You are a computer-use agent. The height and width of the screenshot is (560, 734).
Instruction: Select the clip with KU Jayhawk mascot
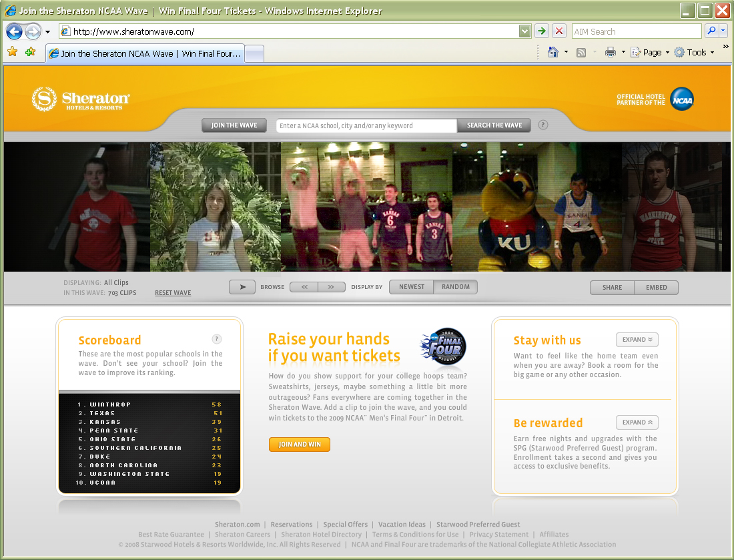tap(537, 207)
